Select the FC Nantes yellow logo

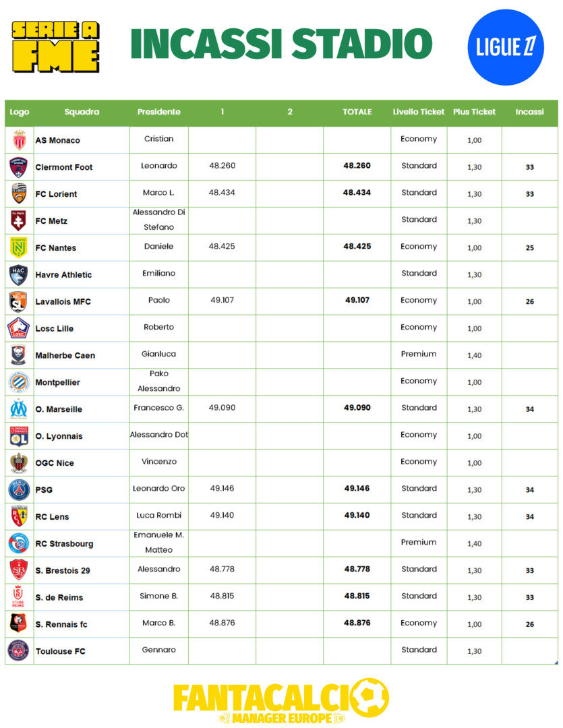(19, 247)
